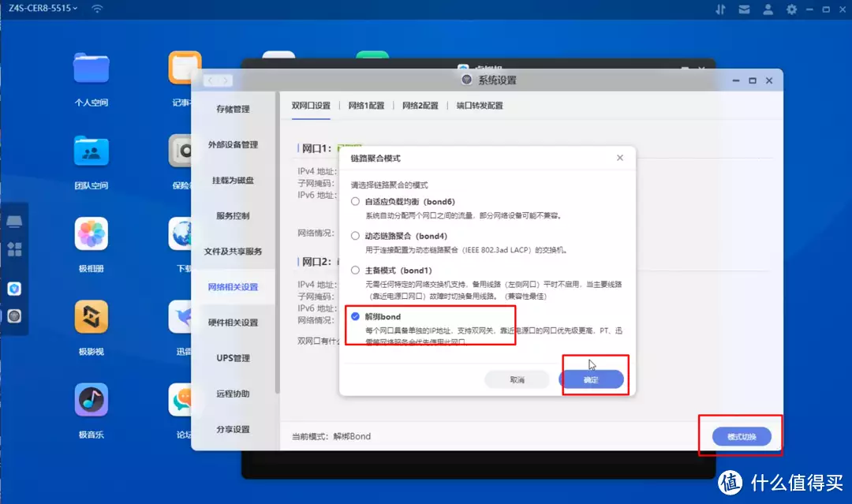The image size is (852, 504).
Task: Switch to the 端口转发配置 tab
Action: (x=480, y=106)
